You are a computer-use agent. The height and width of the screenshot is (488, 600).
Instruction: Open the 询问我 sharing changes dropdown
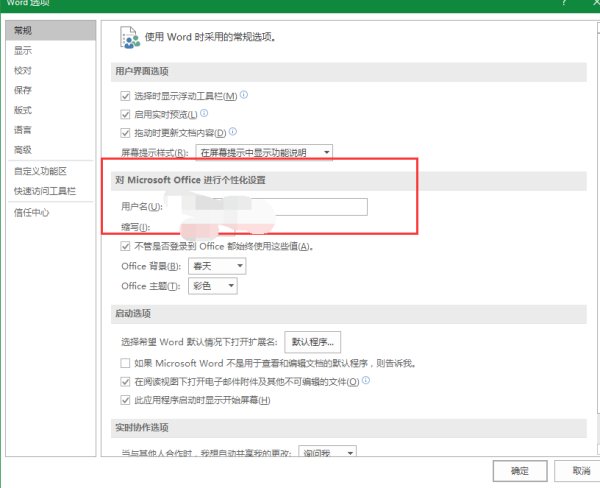click(328, 452)
